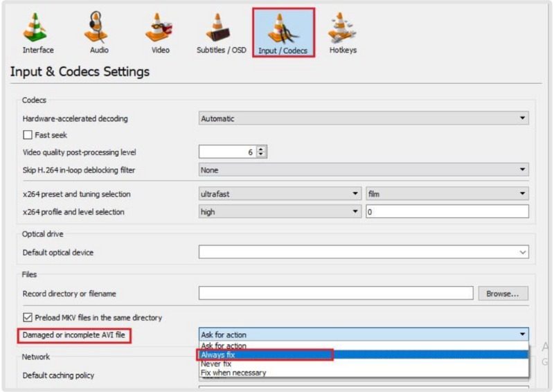Open the Default optical device combo box
Viewport: 554px width, 392px height.
pyautogui.click(x=364, y=253)
